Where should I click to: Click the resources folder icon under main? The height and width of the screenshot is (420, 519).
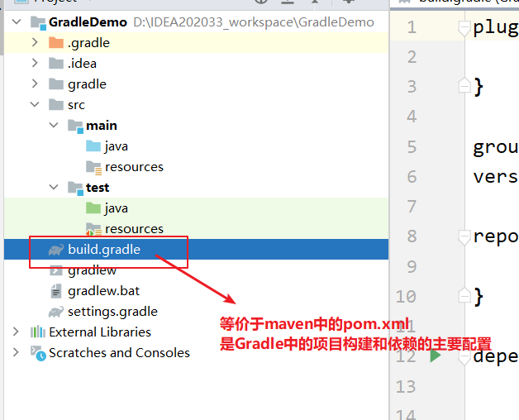93,168
